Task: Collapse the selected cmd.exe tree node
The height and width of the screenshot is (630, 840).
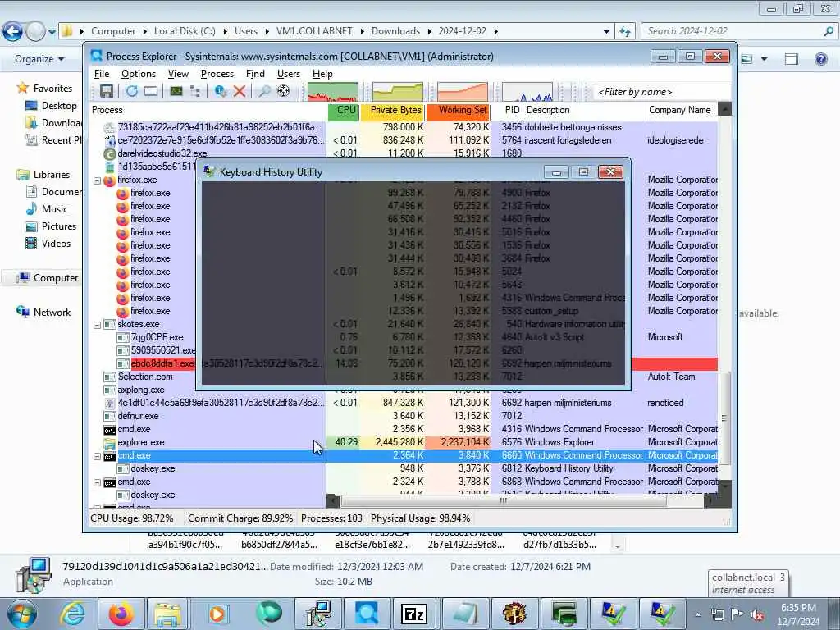Action: (97, 456)
